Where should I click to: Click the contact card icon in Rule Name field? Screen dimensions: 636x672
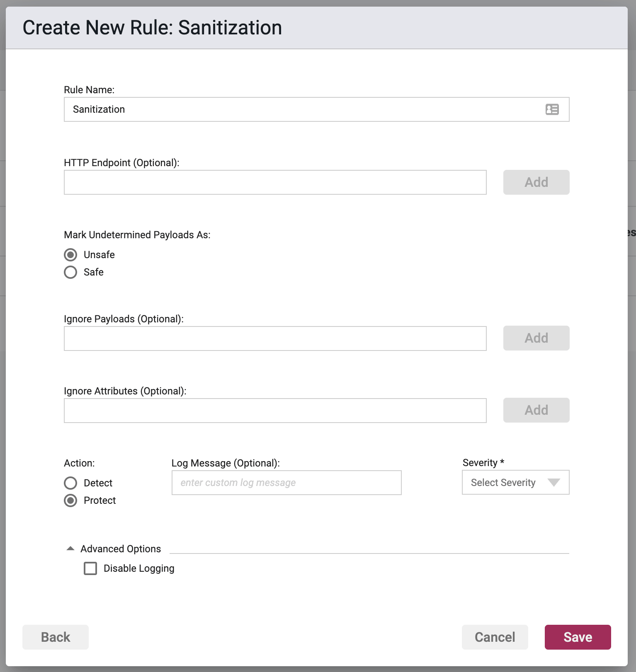(x=552, y=109)
